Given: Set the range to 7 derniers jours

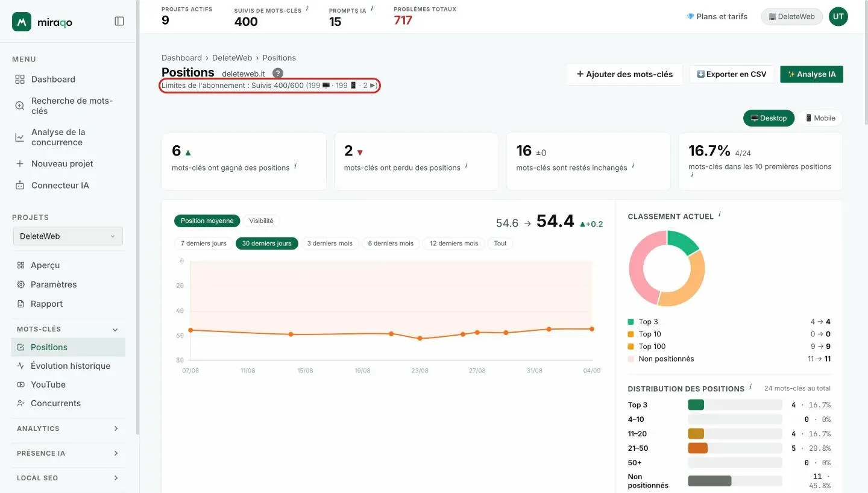Looking at the screenshot, I should pos(203,243).
